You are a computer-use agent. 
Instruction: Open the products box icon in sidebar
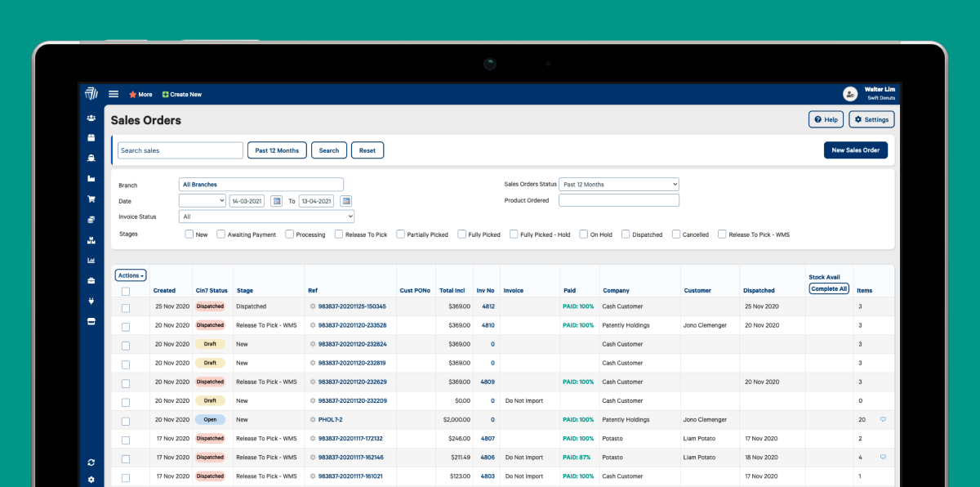[x=91, y=137]
